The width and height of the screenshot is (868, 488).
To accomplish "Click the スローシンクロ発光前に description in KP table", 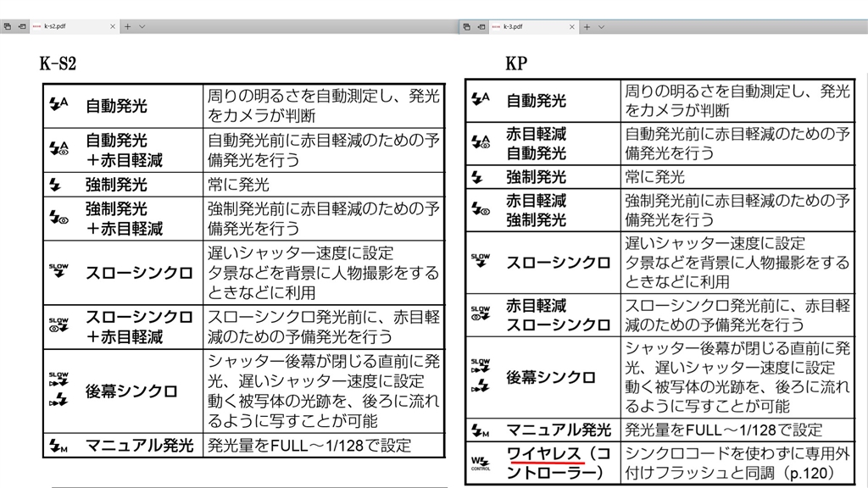I will click(x=738, y=315).
